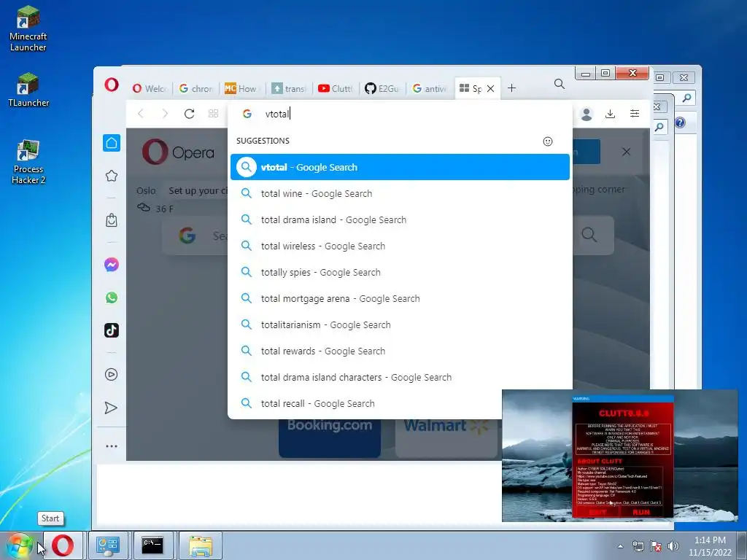
Task: Click the search tabs magnifier icon
Action: click(x=560, y=85)
